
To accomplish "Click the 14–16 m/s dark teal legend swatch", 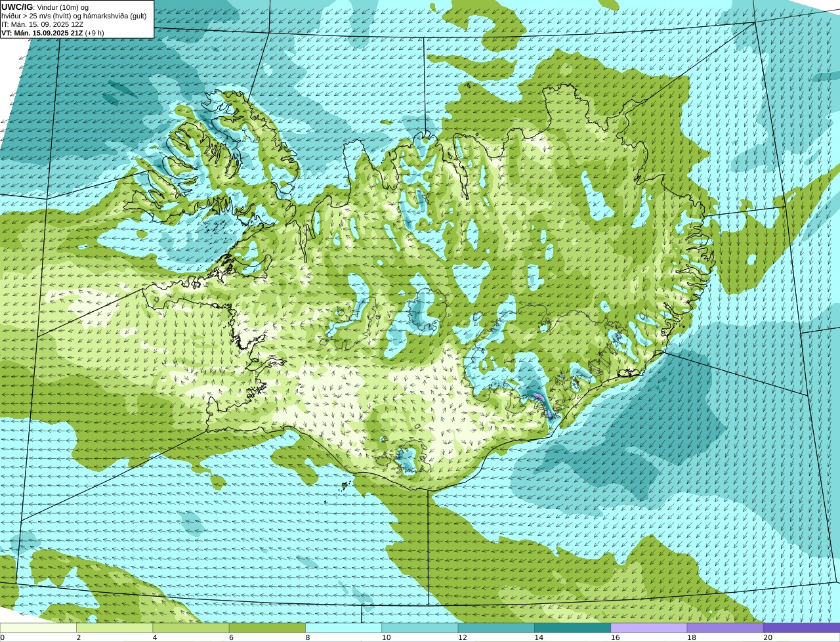I will [572, 628].
